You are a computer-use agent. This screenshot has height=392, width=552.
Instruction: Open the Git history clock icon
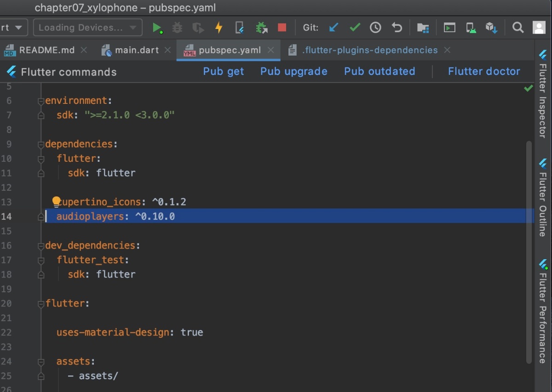[x=375, y=28]
